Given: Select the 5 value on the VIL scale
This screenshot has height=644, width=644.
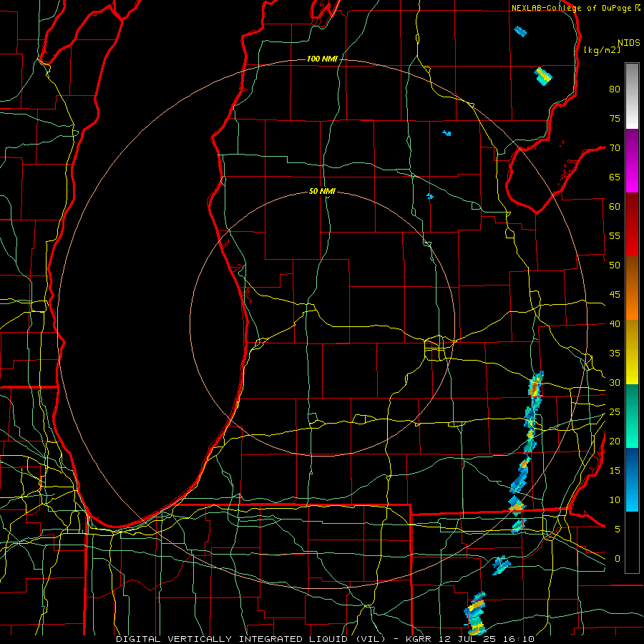Looking at the screenshot, I should pyautogui.click(x=618, y=530).
